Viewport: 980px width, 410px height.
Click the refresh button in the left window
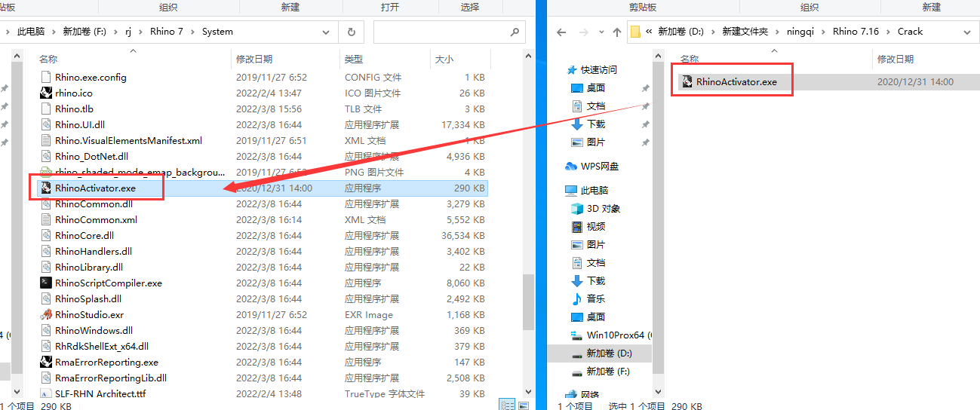point(351,32)
